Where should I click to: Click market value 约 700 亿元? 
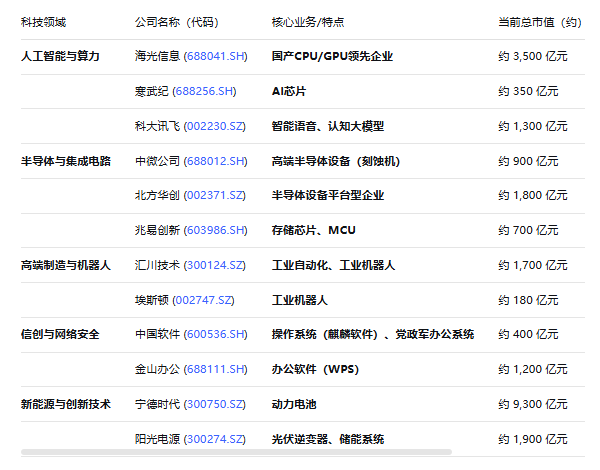pyautogui.click(x=528, y=230)
